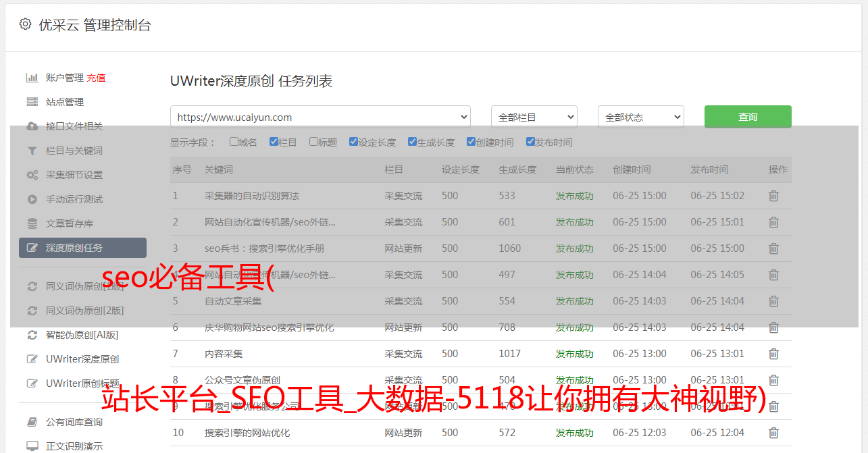Select 智能伪原创[AI版] sidebar item

[x=82, y=335]
